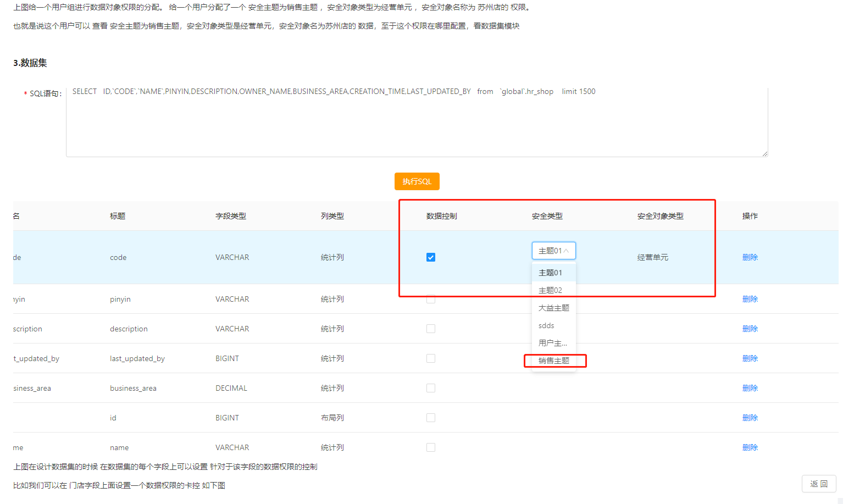Click the 经营单元 cell in the code row

(653, 257)
